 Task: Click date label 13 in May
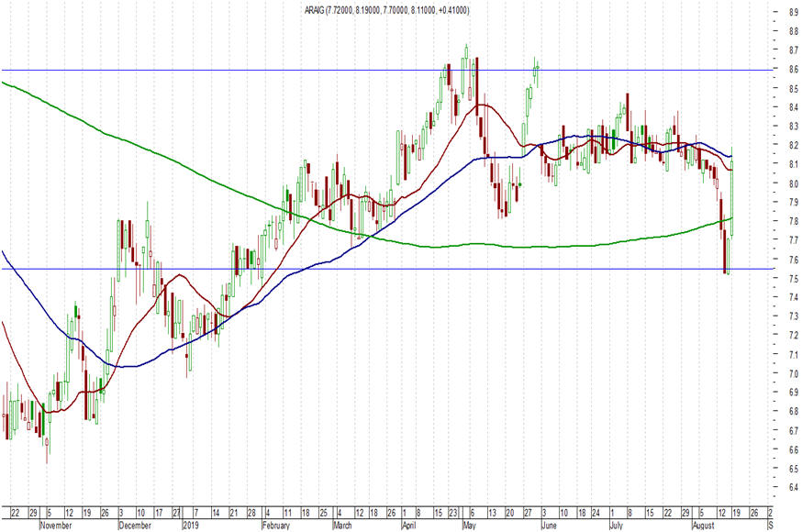(x=492, y=513)
